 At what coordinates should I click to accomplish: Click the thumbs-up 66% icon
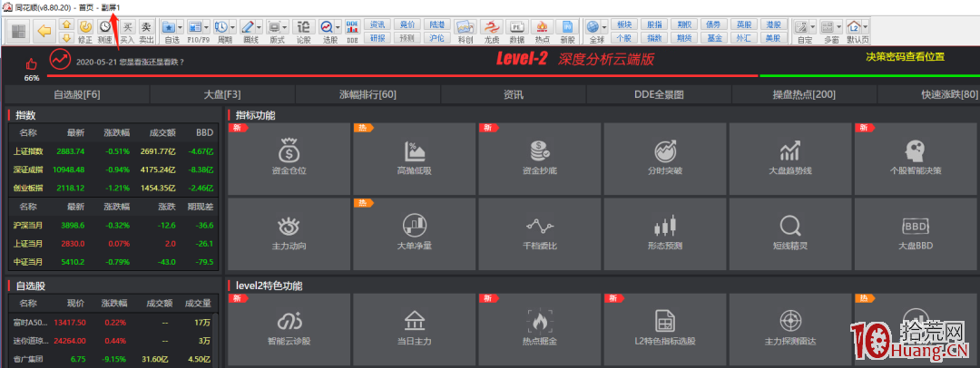pyautogui.click(x=31, y=63)
